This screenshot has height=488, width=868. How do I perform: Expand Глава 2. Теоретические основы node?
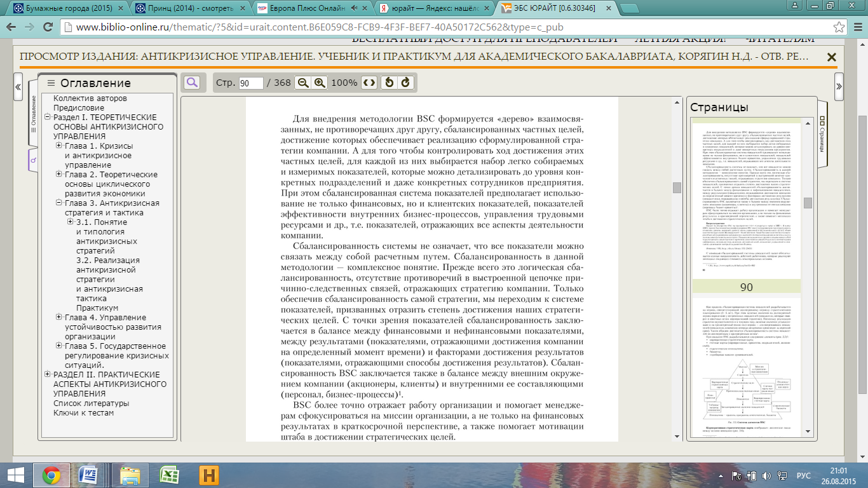click(x=59, y=175)
